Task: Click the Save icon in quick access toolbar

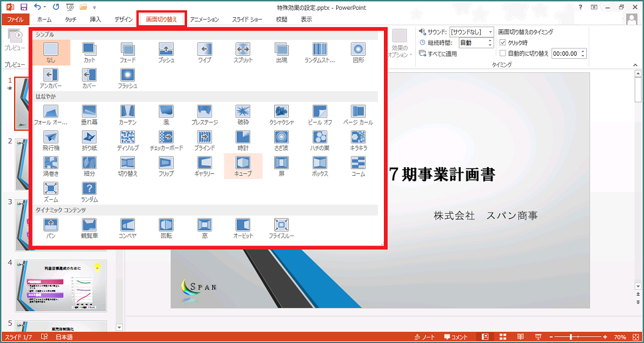Action: click(24, 7)
